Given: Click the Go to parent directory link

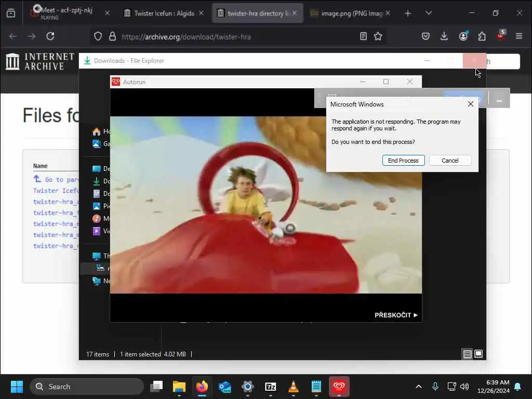Looking at the screenshot, I should coord(56,179).
